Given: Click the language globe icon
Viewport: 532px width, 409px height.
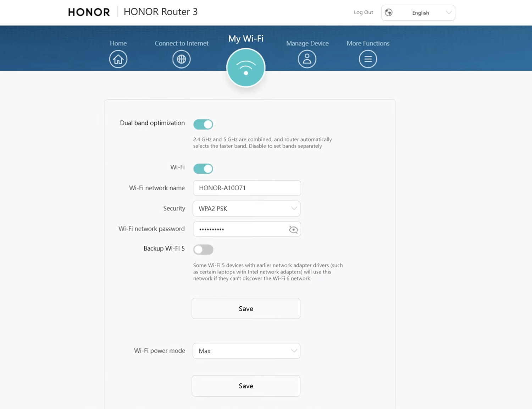Looking at the screenshot, I should pyautogui.click(x=389, y=12).
